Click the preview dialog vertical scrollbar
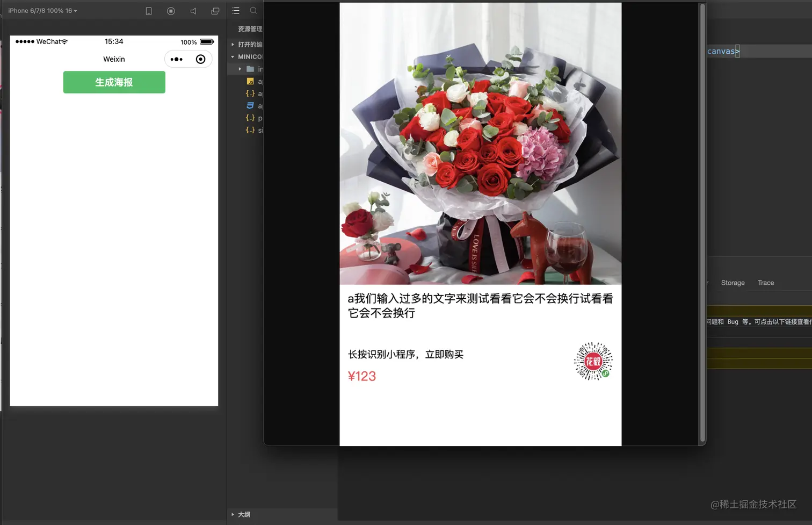The image size is (812, 525). point(702,222)
